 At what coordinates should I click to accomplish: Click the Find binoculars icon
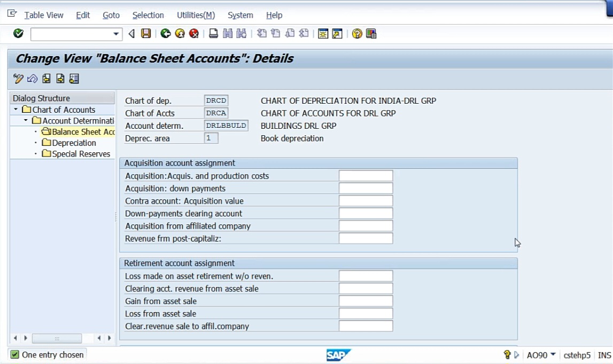(x=228, y=34)
